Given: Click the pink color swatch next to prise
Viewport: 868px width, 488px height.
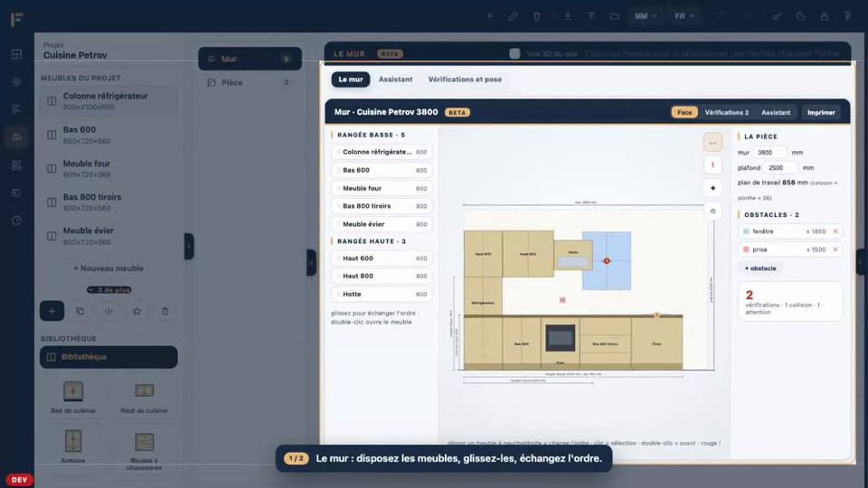Looking at the screenshot, I should coord(746,249).
